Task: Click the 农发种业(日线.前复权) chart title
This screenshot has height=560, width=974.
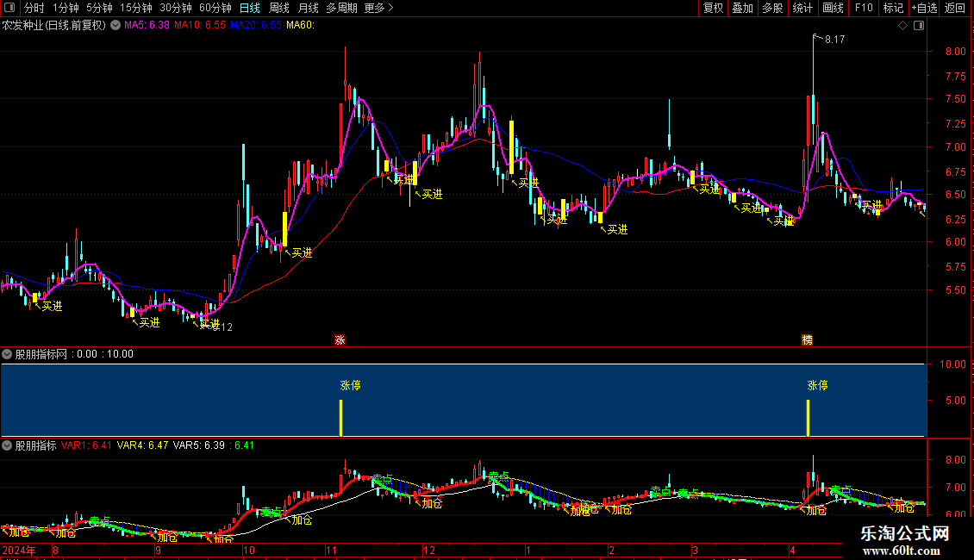Action: coord(54,26)
